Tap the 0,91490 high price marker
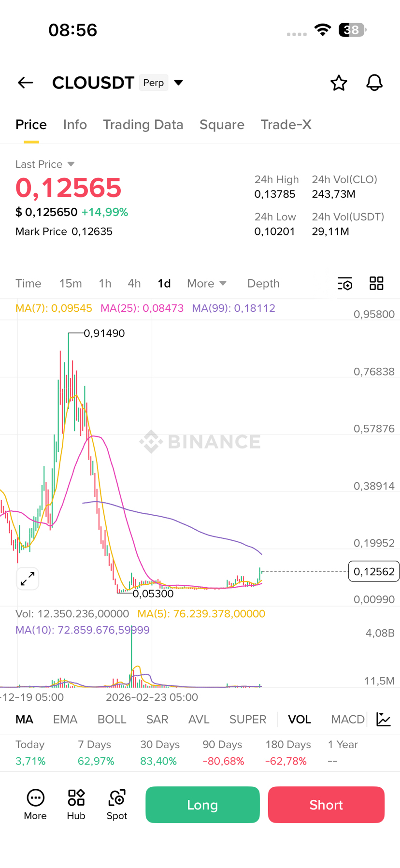The width and height of the screenshot is (400, 868). pos(104,333)
